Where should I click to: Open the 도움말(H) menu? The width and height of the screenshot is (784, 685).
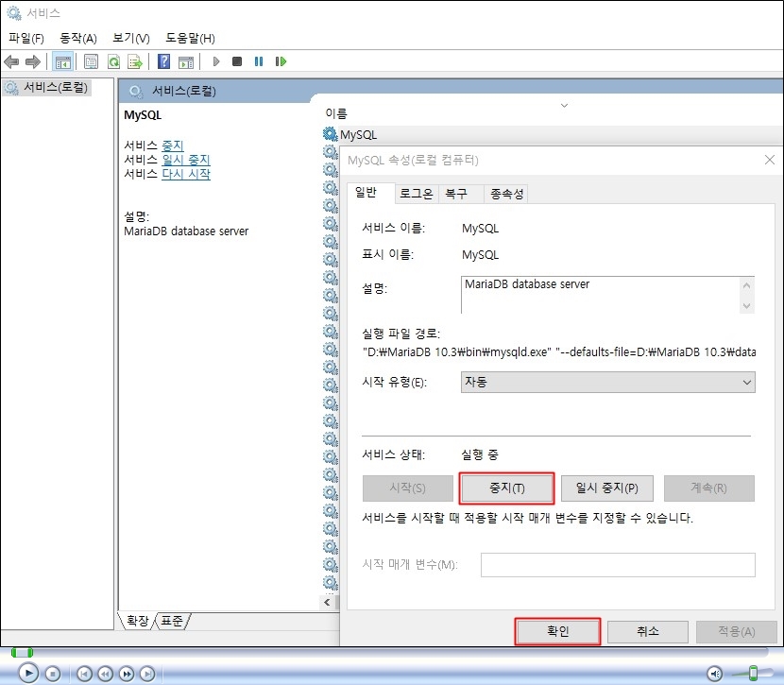[190, 38]
